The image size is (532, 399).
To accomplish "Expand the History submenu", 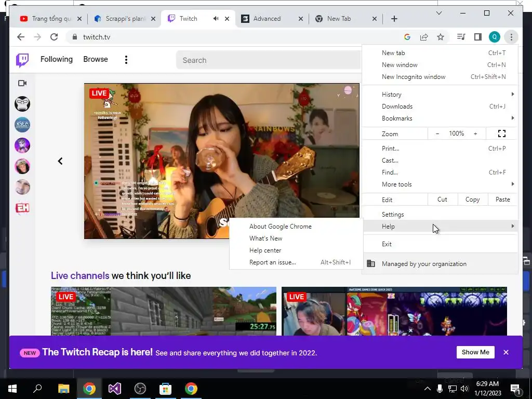I will pos(440,95).
